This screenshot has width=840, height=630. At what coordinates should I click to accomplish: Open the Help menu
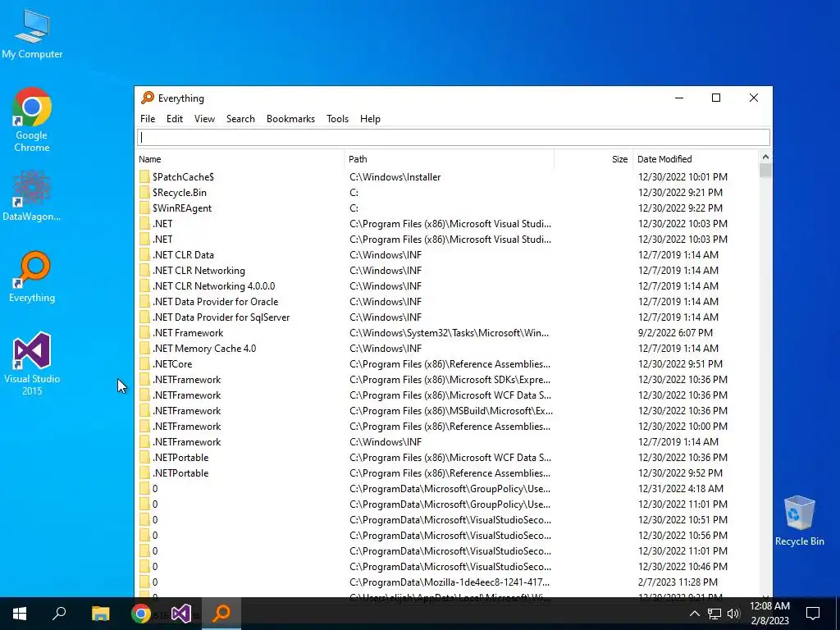370,119
